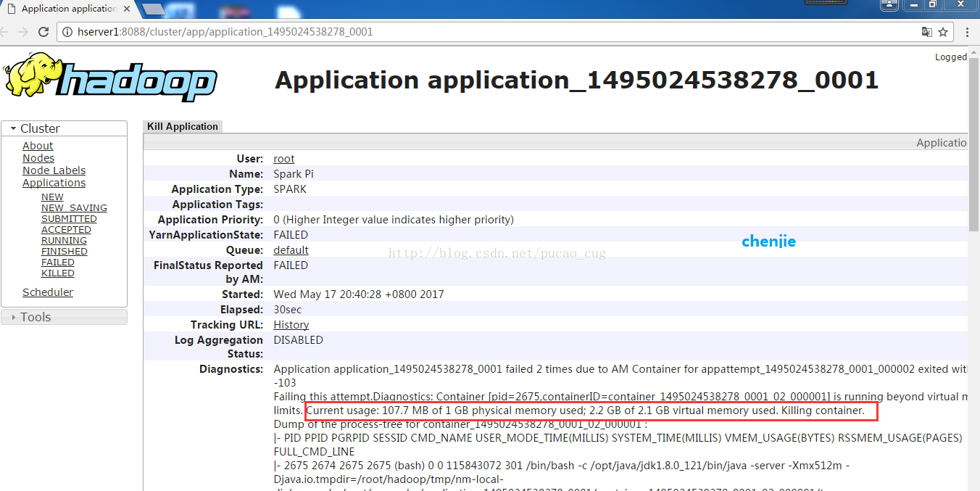
Task: Click the 30sec elapsed value
Action: (288, 310)
